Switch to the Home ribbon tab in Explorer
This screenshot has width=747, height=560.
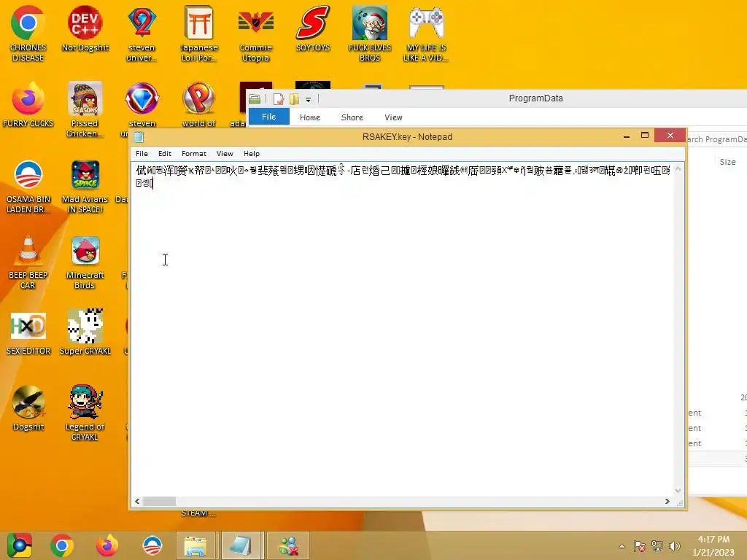(x=309, y=117)
